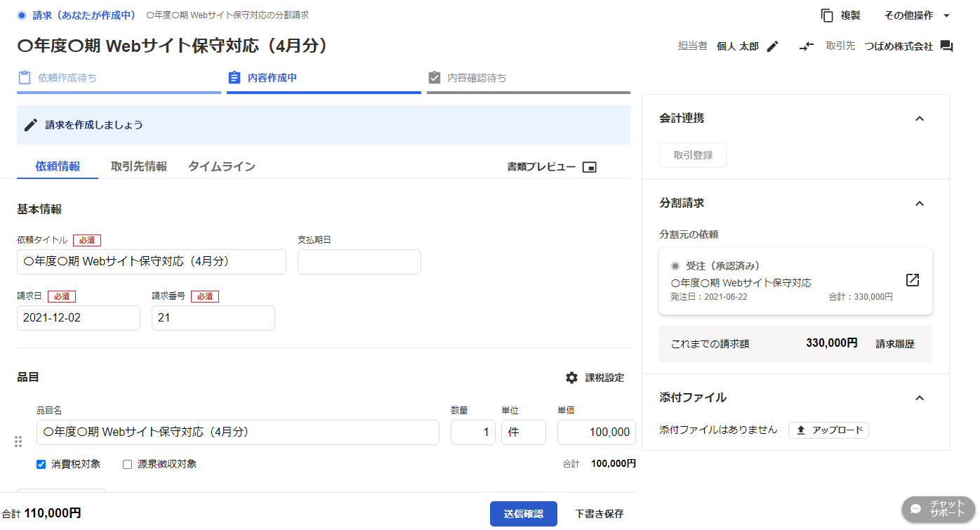Collapse the 分割請求 section
Viewport: 980px width, 530px height.
coord(920,204)
